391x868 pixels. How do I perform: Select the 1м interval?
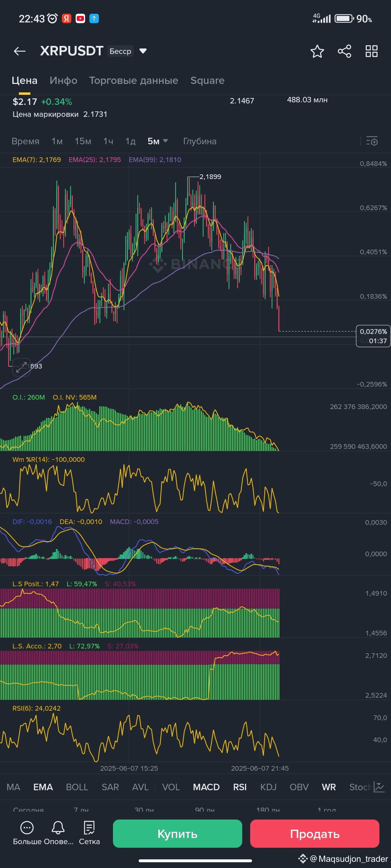57,141
